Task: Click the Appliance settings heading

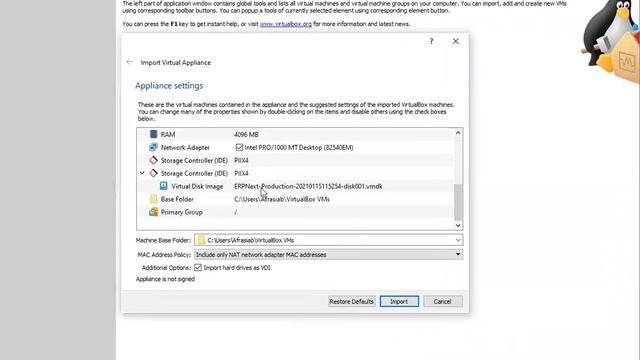Action: point(169,86)
